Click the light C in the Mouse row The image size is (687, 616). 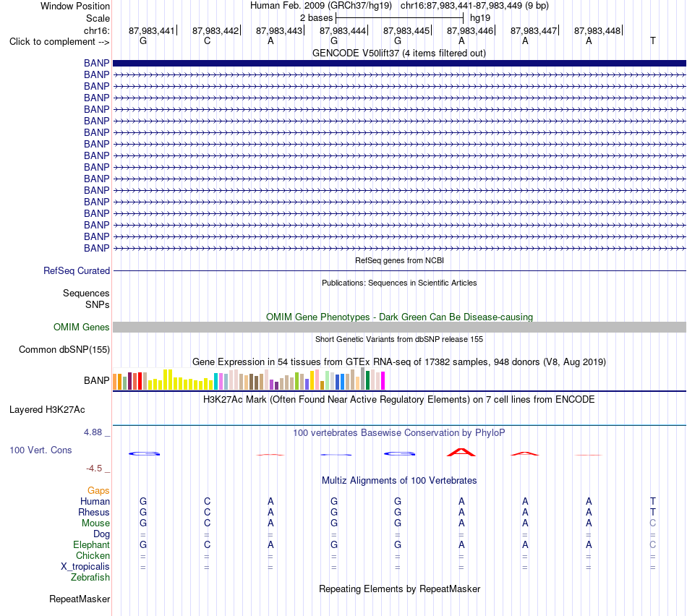(x=653, y=523)
